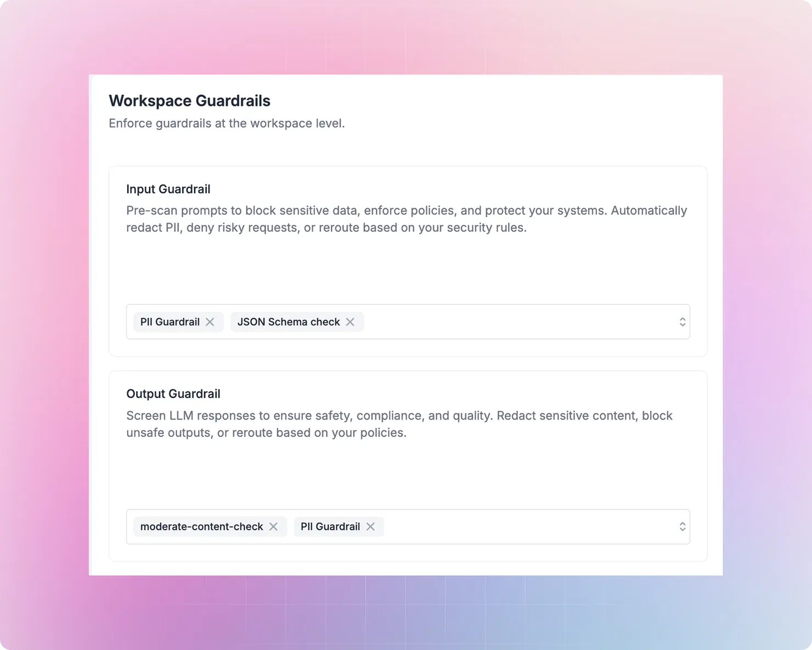Click empty area inside Input Guardrail card
This screenshot has width=812, height=650.
408,270
